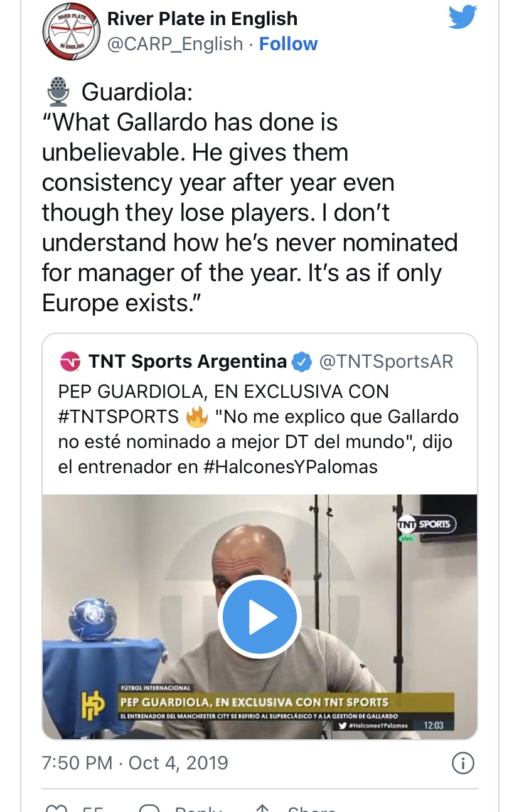
Task: Open the 7:50 PM Oct 4, 2019 timestamp
Action: 135,763
